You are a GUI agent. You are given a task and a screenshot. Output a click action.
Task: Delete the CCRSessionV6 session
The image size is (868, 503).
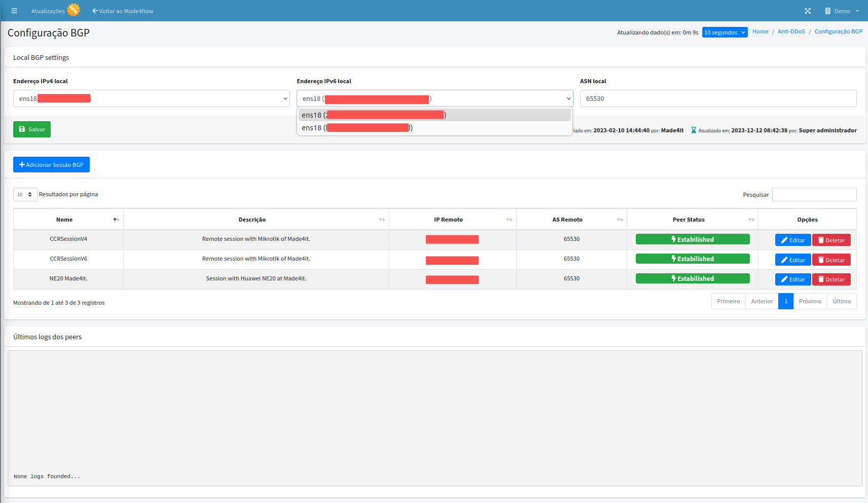[x=831, y=260]
